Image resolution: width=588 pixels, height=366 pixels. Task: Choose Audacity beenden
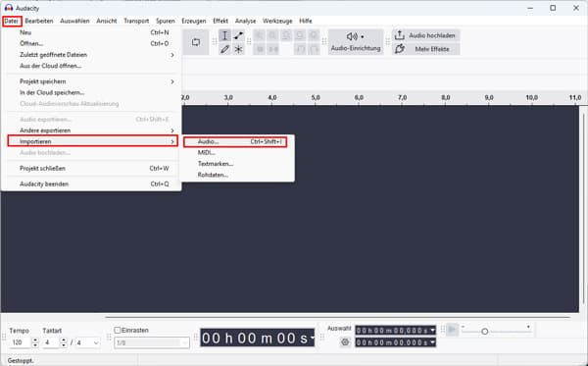pyautogui.click(x=92, y=183)
